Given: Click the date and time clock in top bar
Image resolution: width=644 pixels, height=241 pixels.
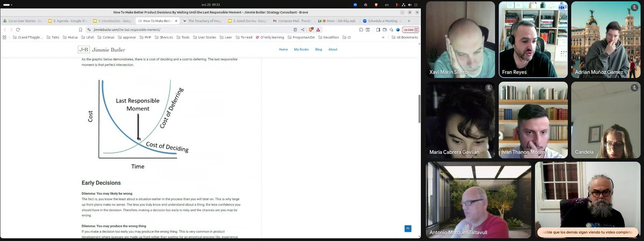Looking at the screenshot, I should [210, 4].
